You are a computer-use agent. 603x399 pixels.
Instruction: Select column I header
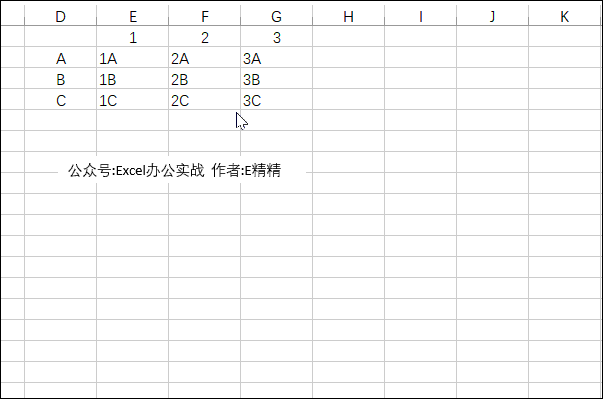pyautogui.click(x=420, y=16)
